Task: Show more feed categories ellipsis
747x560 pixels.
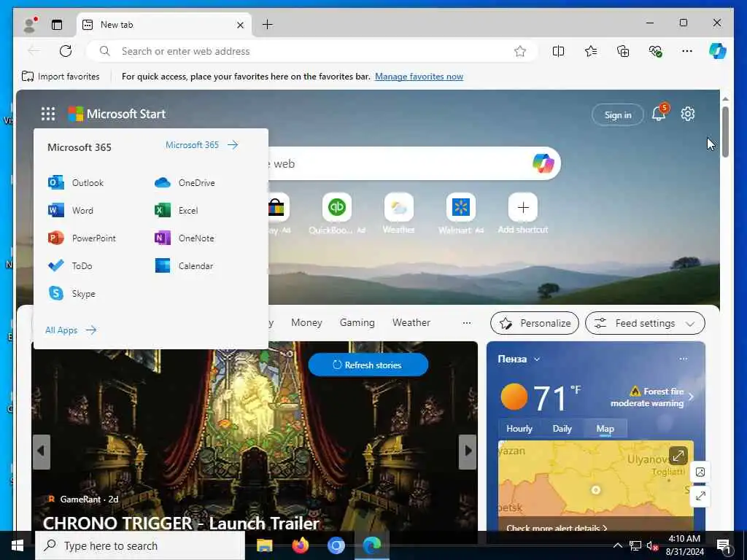Action: (467, 323)
